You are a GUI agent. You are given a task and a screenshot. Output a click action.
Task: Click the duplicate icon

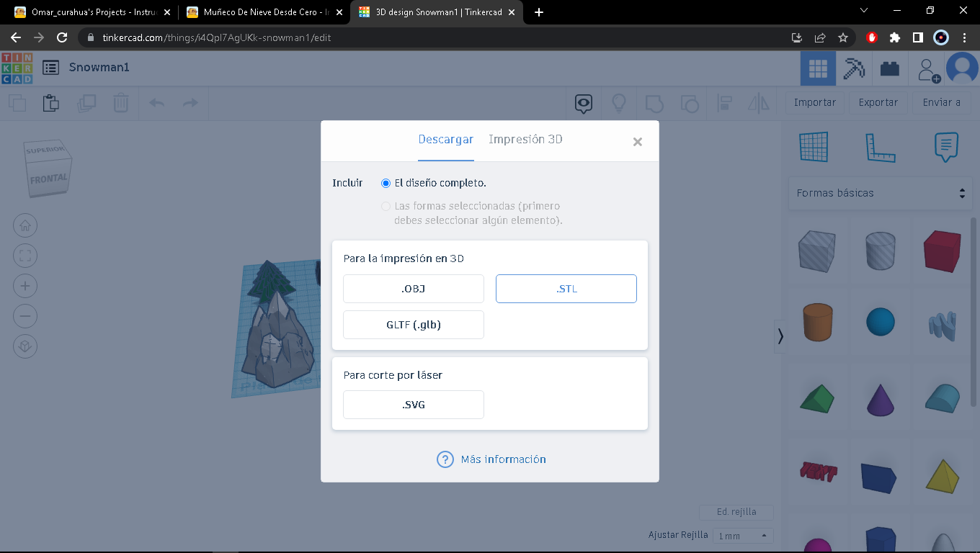click(86, 103)
